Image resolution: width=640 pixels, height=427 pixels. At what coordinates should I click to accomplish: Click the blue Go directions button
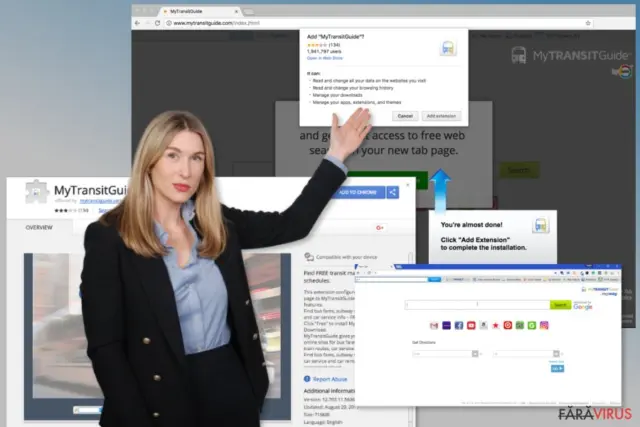(557, 369)
